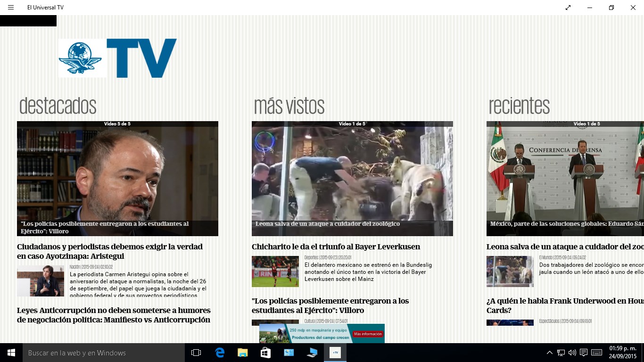This screenshot has width=644, height=362.
Task: Open 'Chicharito le da el triunfo al Bayer Leverkusen'
Action: (336, 247)
